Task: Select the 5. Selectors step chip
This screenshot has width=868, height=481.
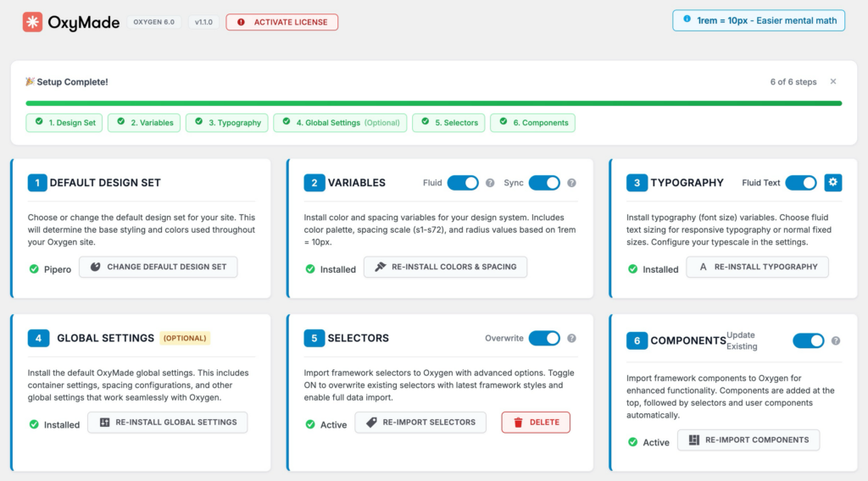Action: point(448,123)
